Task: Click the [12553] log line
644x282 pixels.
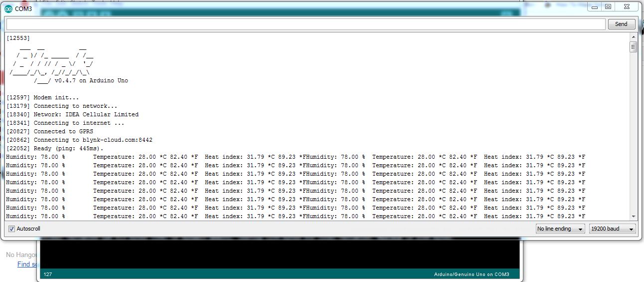Action: click(x=18, y=38)
